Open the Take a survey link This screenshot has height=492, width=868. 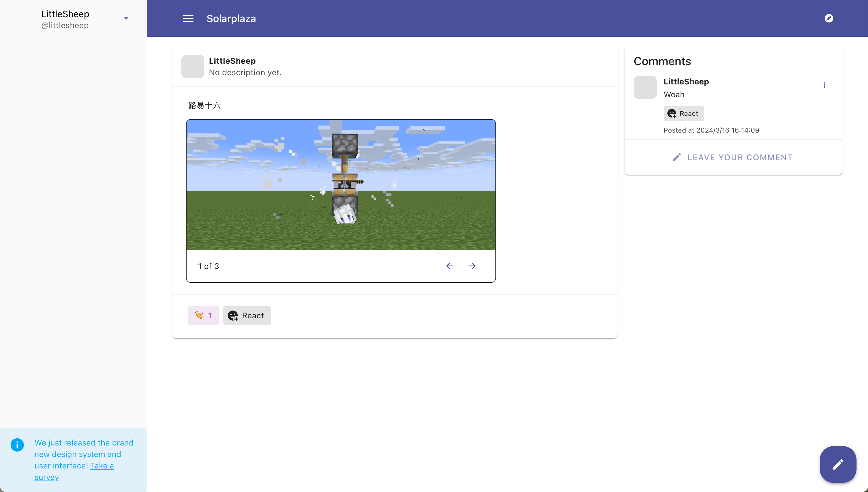click(102, 466)
